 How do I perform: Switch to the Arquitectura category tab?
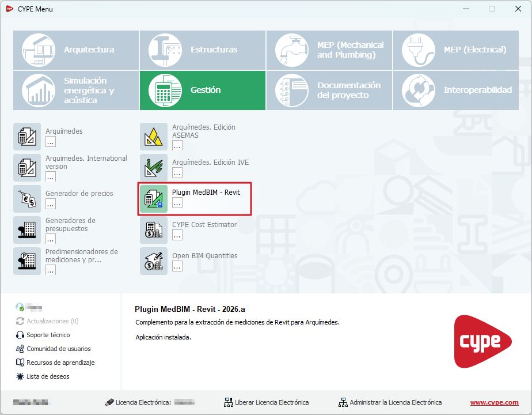click(x=76, y=50)
